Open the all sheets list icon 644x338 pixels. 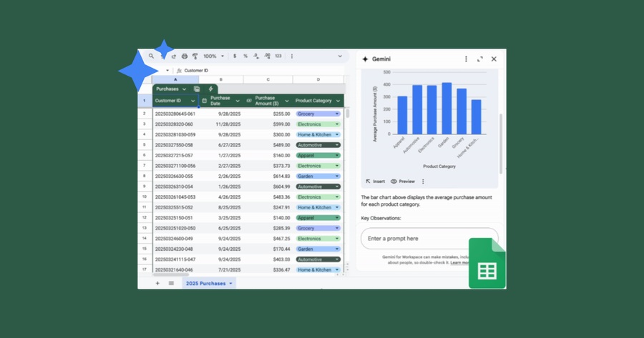(x=171, y=284)
